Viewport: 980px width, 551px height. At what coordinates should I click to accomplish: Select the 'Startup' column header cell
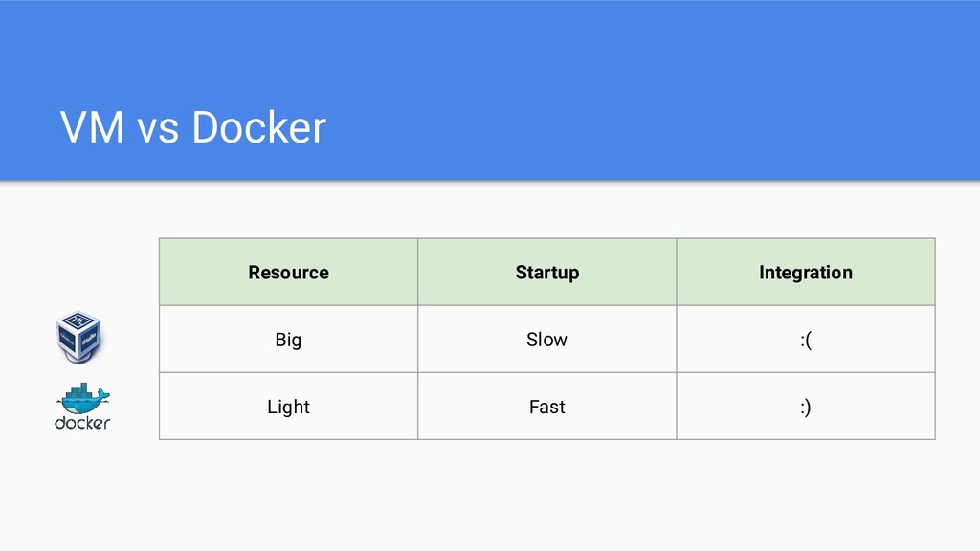pos(546,273)
